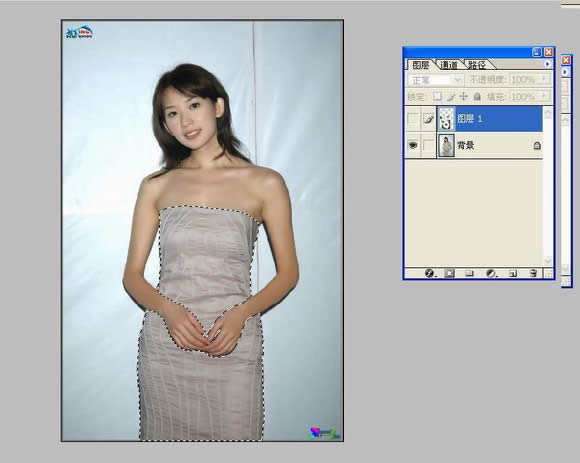580x463 pixels.
Task: Create a new layer group folder icon
Action: point(469,273)
